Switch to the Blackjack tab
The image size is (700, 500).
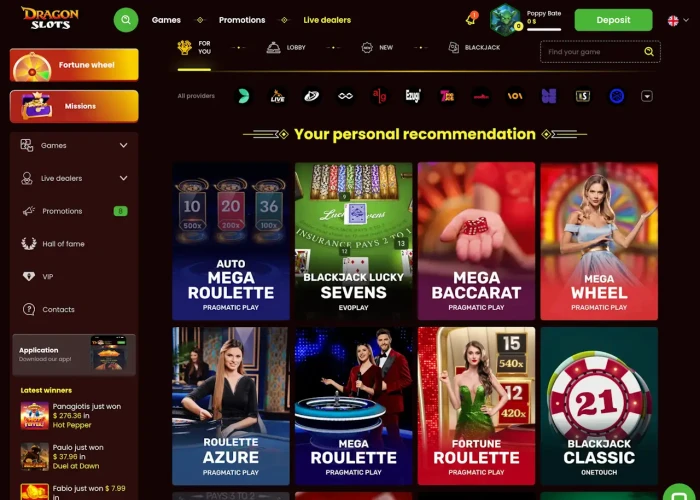coord(474,47)
